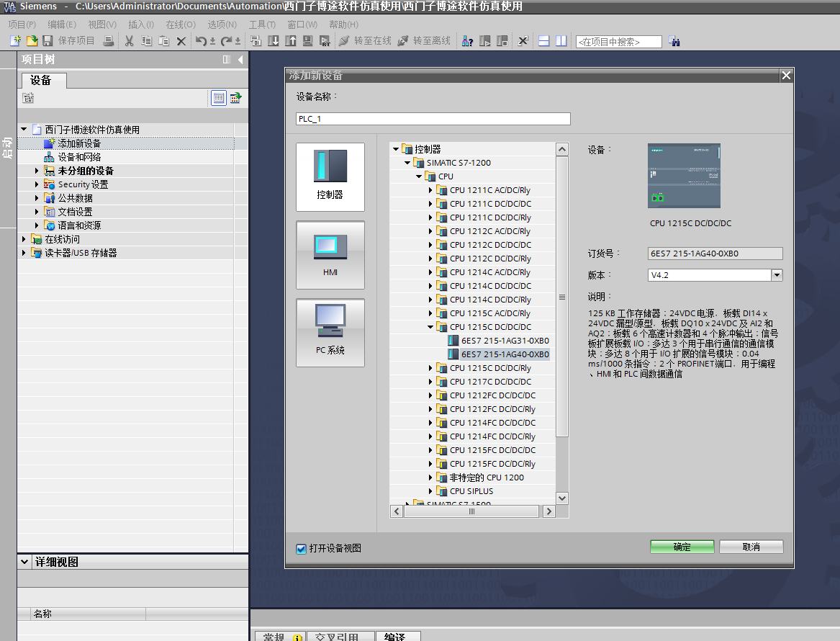
Task: Click the 保存项目 toolbar button
Action: [68, 41]
